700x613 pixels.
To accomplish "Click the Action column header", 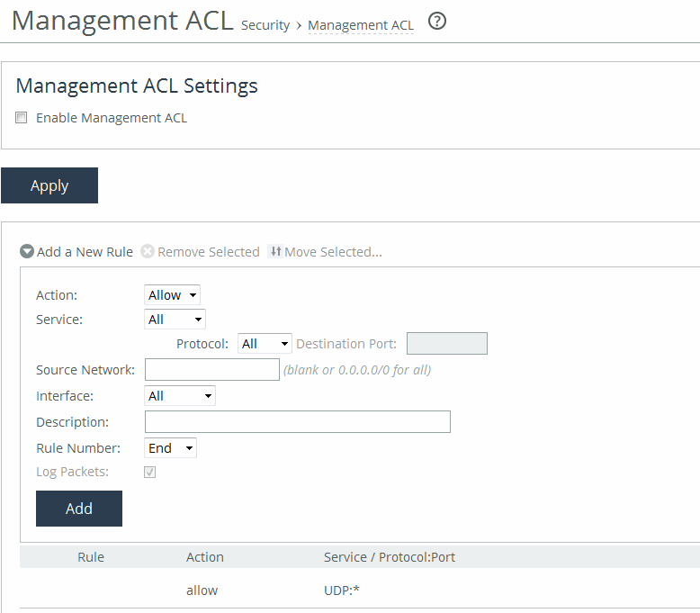I will click(205, 557).
